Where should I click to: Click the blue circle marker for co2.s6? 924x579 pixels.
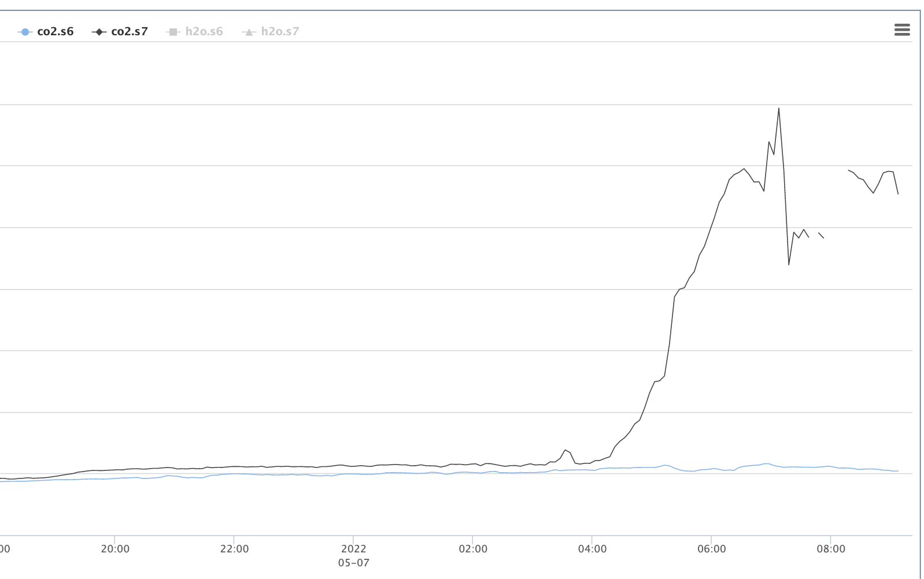point(25,32)
